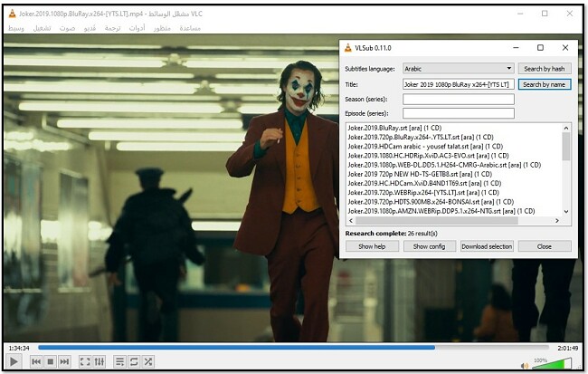Viewport: 588px width, 374px height.
Task: Open the ترجمة (Subtitle) menu
Action: [112, 28]
